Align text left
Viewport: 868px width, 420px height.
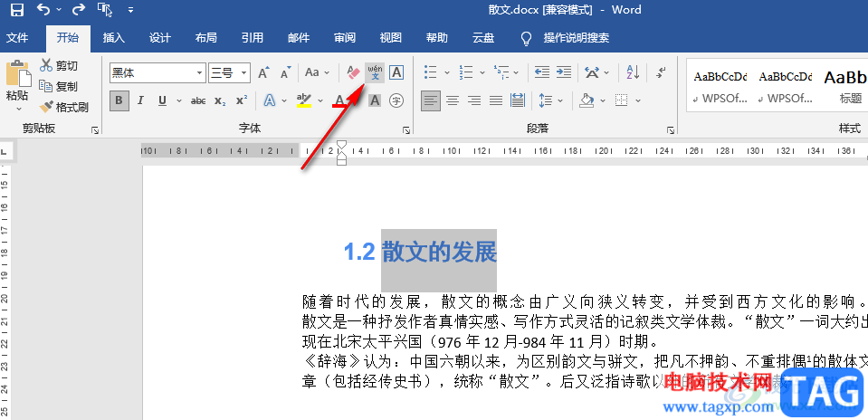431,100
